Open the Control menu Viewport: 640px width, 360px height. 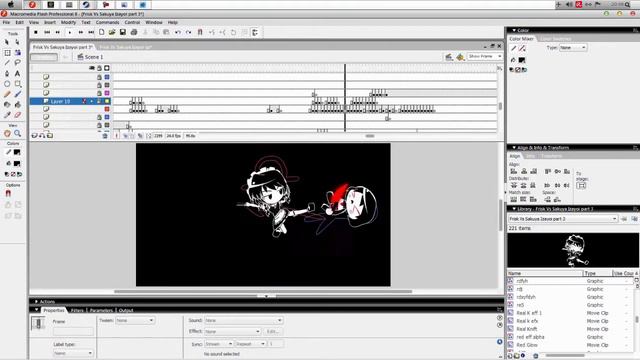tap(132, 22)
